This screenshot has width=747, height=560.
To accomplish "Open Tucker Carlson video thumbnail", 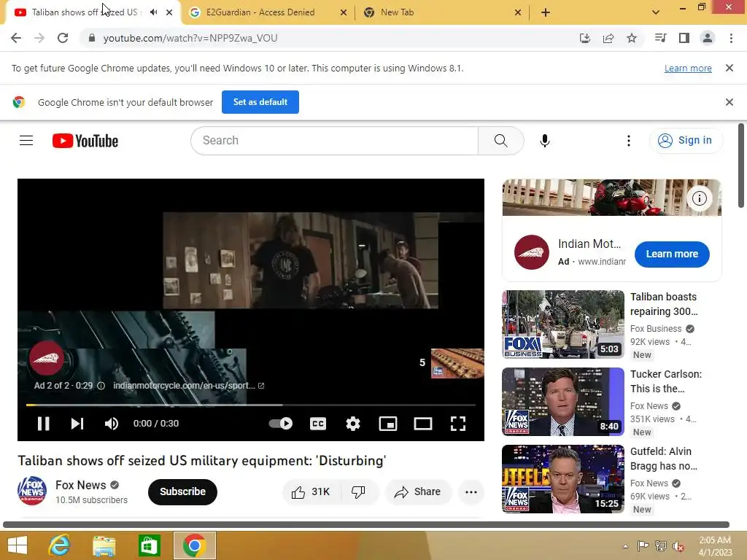I will point(563,402).
